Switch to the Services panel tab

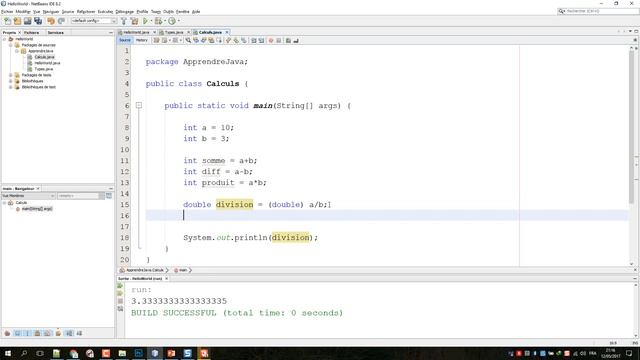click(56, 32)
